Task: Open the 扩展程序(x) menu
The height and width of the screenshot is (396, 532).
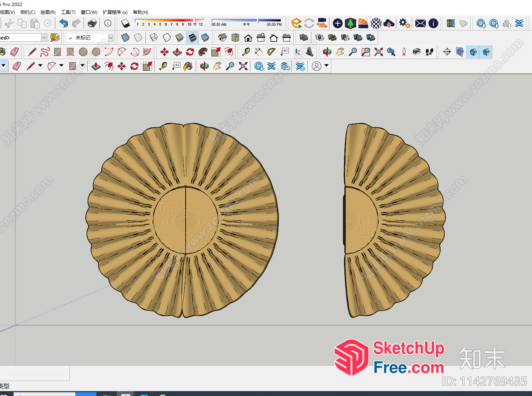Action: tap(115, 12)
